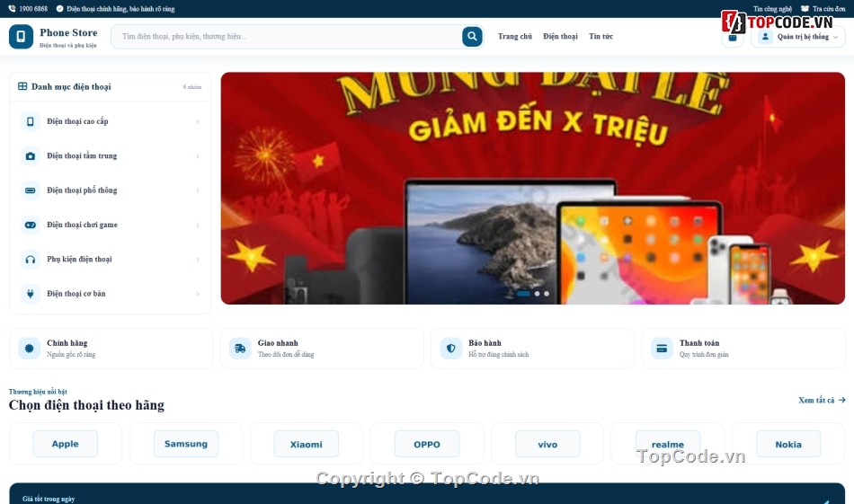Open the shopping cart icon
This screenshot has width=854, height=504.
tap(733, 38)
